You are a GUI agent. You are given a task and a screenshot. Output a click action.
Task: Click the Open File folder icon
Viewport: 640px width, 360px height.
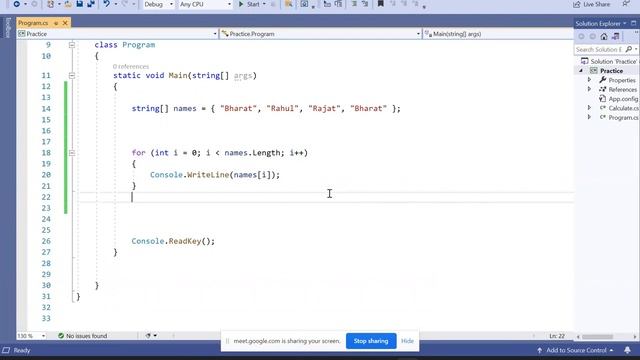pyautogui.click(x=68, y=4)
